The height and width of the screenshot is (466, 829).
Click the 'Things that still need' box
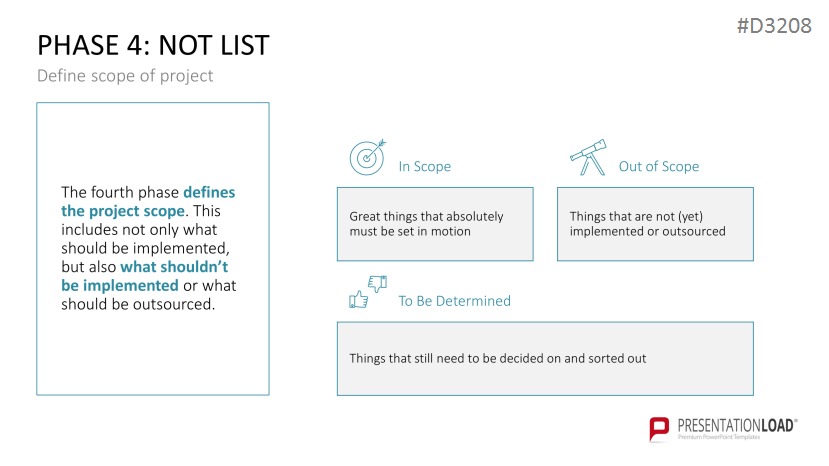coord(545,358)
